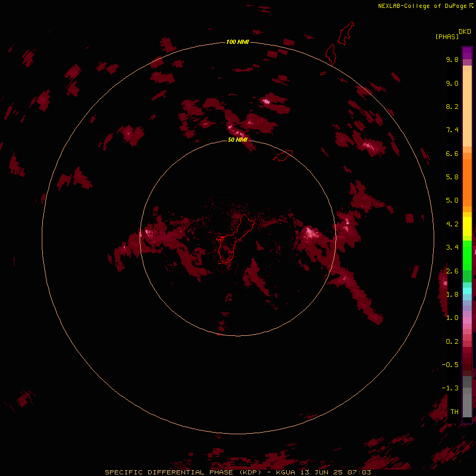Click the 7.4 legend value
476x476 pixels.
[x=452, y=130]
